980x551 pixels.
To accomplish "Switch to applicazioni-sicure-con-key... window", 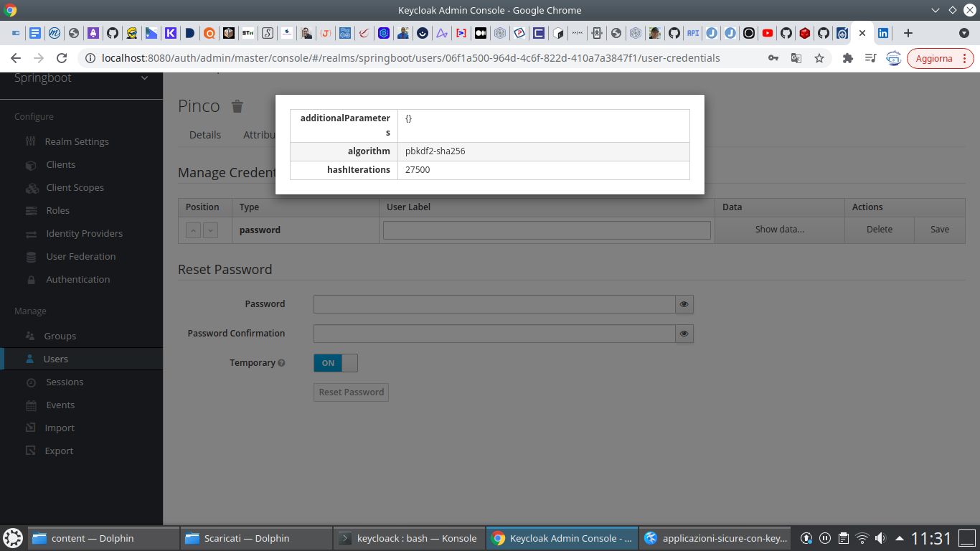I will (x=715, y=538).
